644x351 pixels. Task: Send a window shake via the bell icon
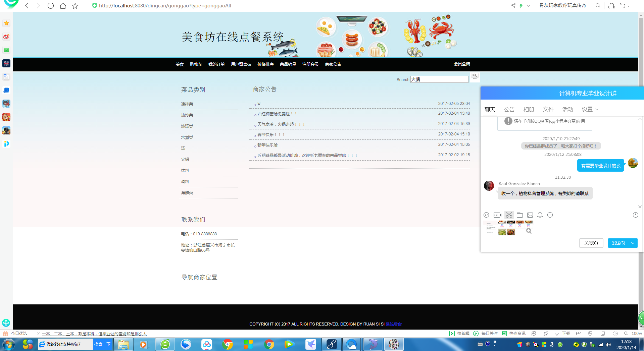(540, 215)
